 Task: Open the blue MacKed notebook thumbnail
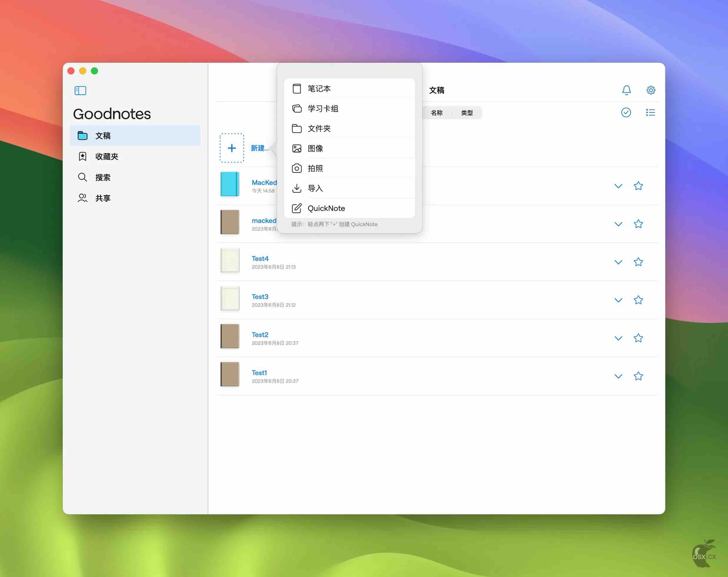pyautogui.click(x=230, y=184)
